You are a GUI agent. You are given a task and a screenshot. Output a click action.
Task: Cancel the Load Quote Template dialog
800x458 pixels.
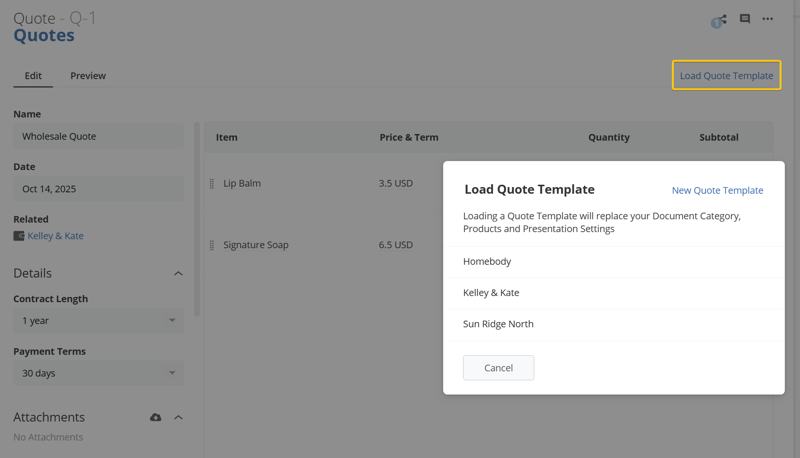(x=498, y=368)
